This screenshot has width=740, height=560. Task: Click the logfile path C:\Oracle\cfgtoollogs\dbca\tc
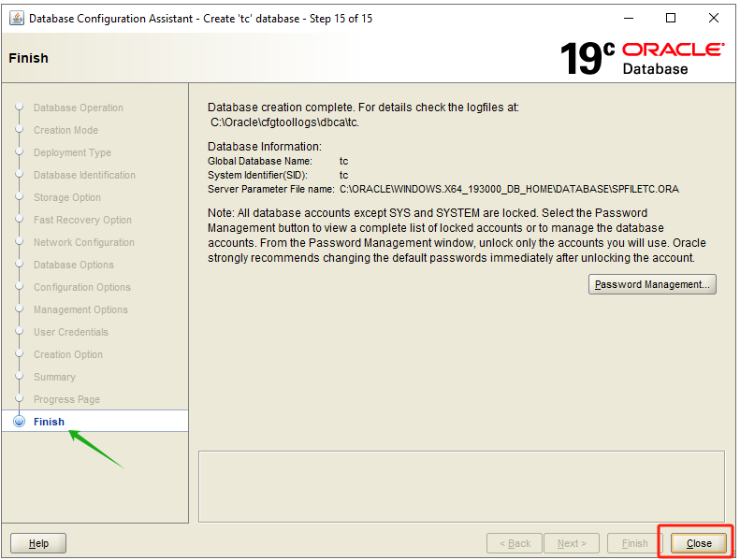pos(284,122)
